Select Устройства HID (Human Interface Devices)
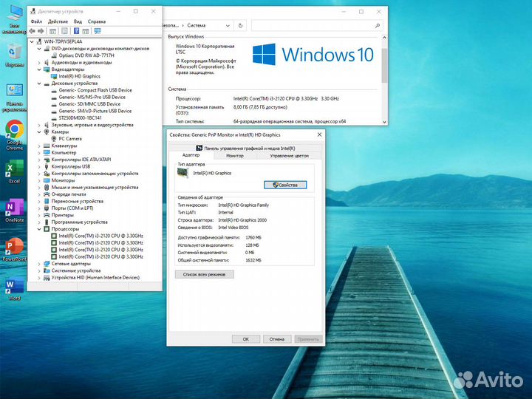This screenshot has height=399, width=532. [x=95, y=278]
